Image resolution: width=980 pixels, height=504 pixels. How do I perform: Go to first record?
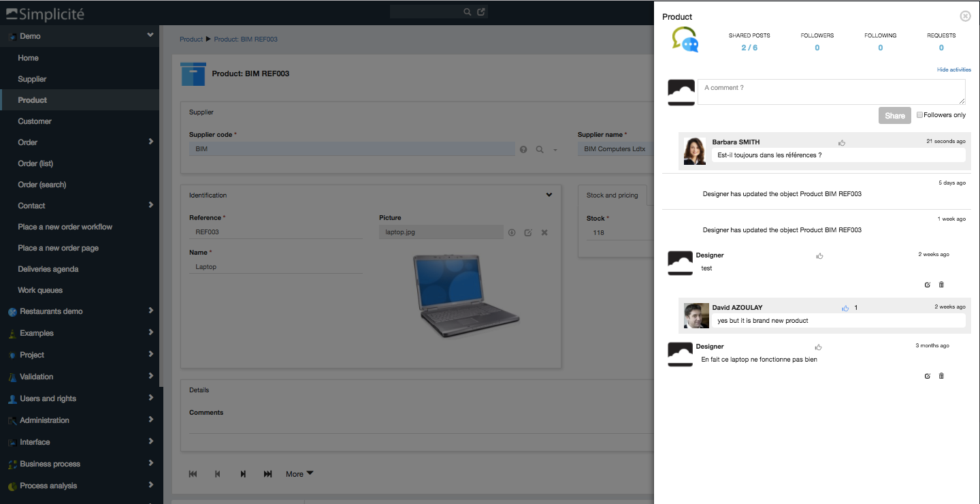193,474
